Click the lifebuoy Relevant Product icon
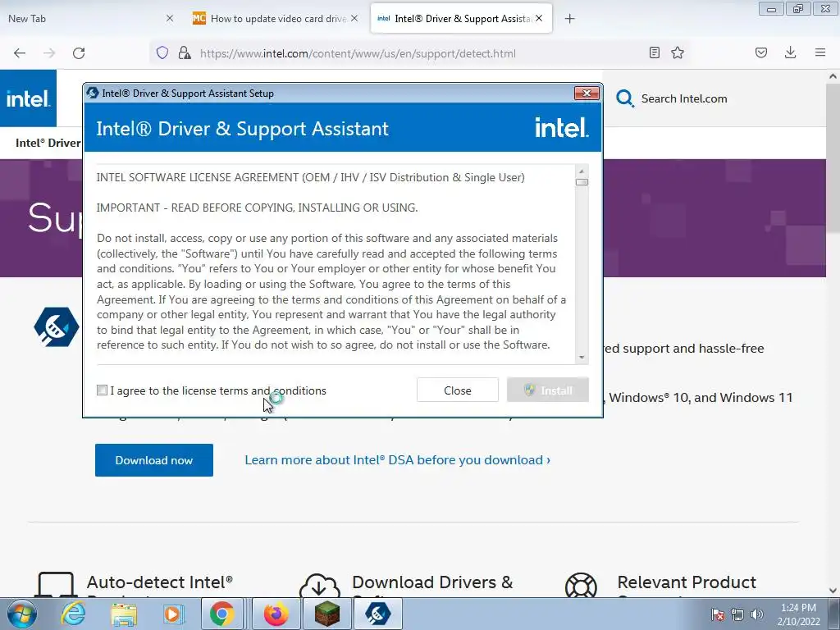This screenshot has width=840, height=630. coord(582,585)
